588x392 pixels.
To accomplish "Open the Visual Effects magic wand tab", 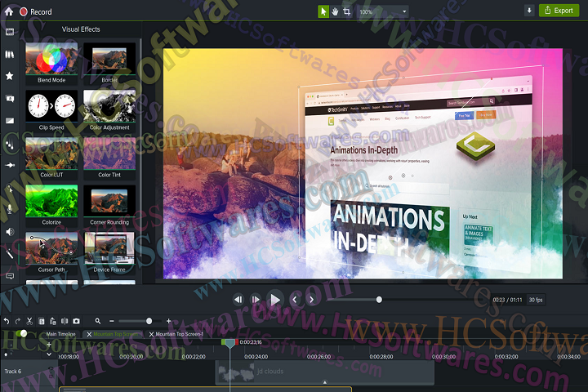I will coord(10,254).
